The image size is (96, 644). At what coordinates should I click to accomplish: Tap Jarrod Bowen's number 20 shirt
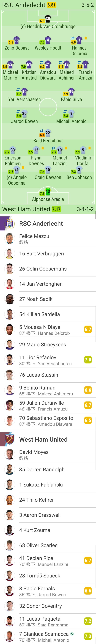pos(24,114)
